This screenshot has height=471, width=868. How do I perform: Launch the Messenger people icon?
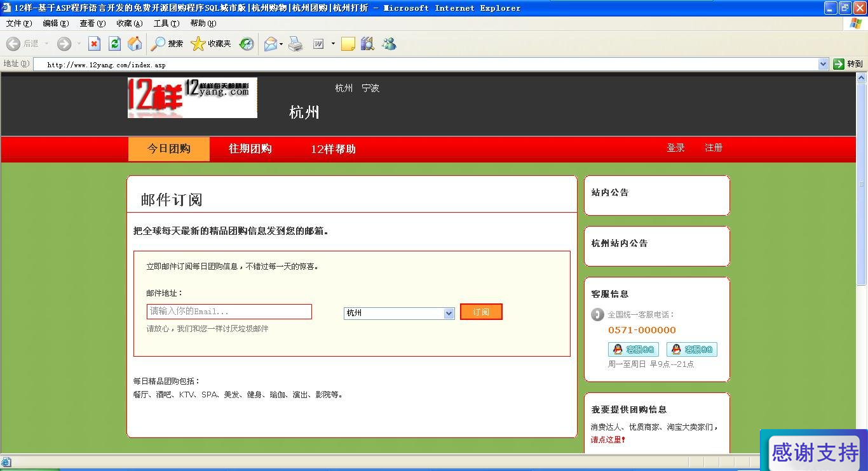click(389, 44)
